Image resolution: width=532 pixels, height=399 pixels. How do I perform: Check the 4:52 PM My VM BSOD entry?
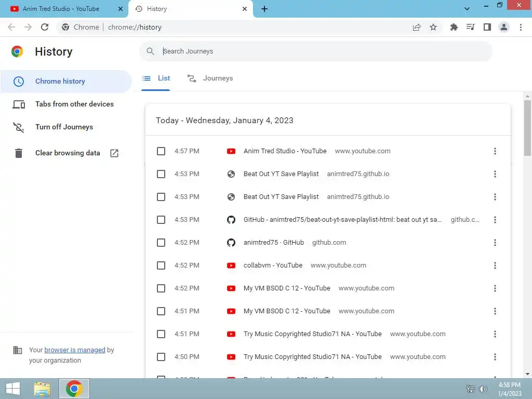[161, 288]
